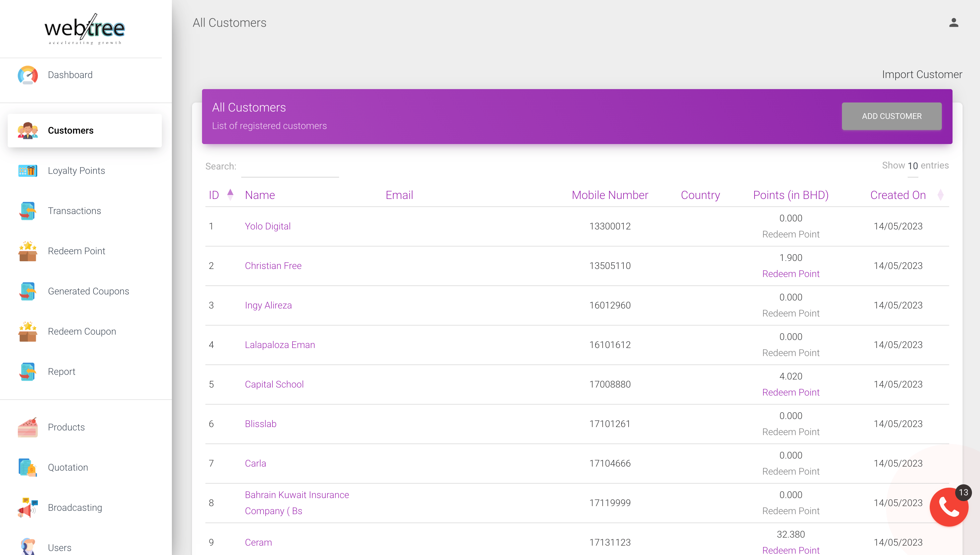Select the Customers icon in sidebar
Viewport: 980px width, 555px height.
[x=27, y=131]
